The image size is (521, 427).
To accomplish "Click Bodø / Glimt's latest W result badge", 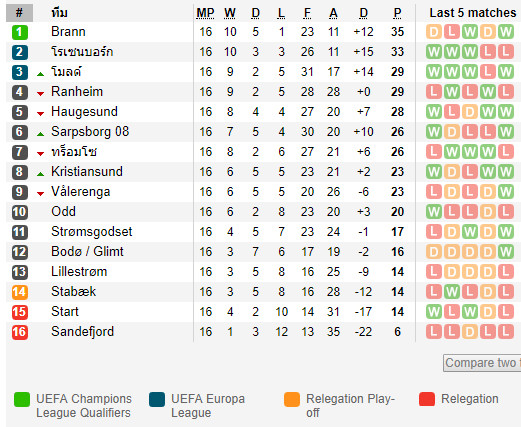I will click(506, 252).
